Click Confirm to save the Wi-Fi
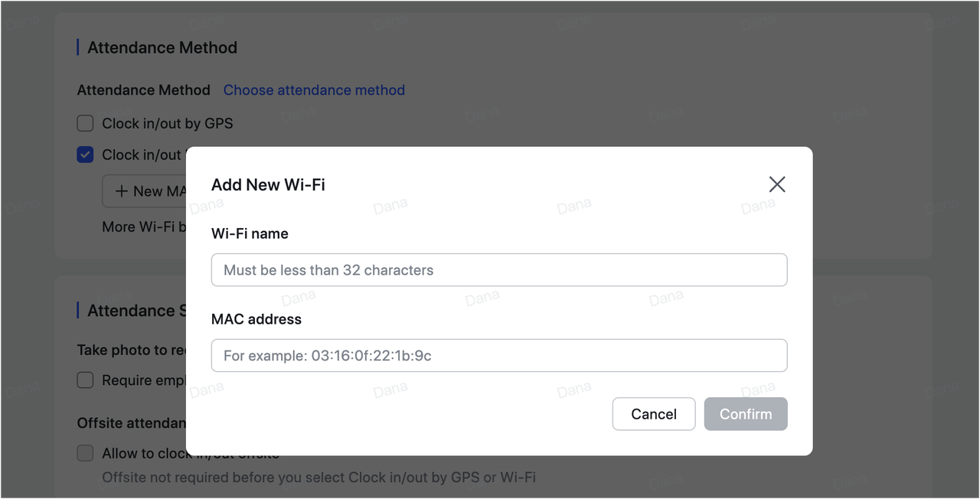The height and width of the screenshot is (499, 980). (745, 414)
